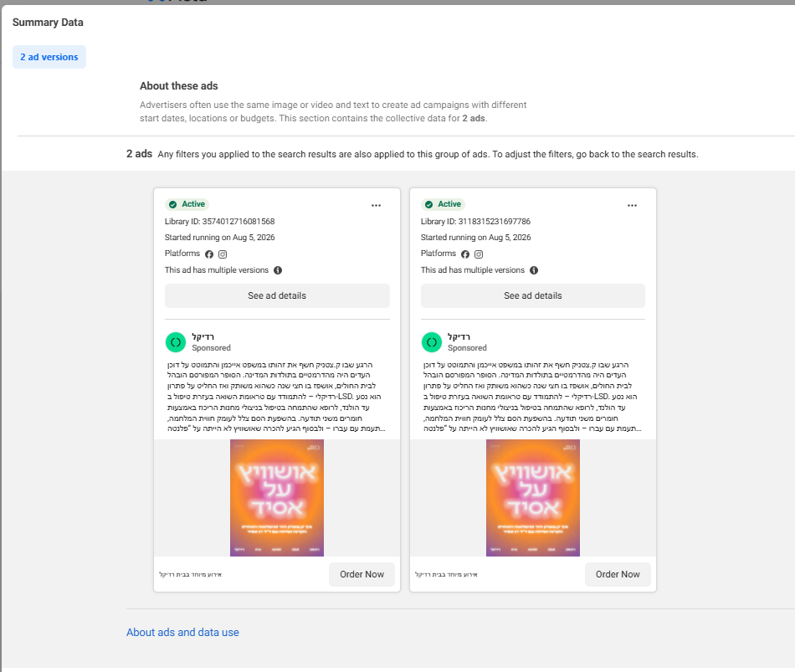This screenshot has height=672, width=795.
Task: Click Order Now on ad 3118315231697786
Action: pyautogui.click(x=618, y=574)
